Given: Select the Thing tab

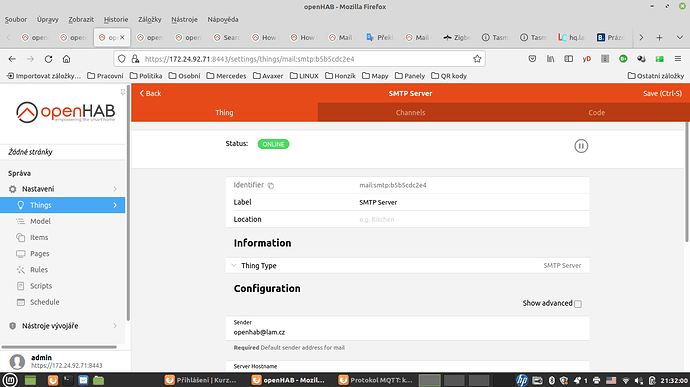Looking at the screenshot, I should [x=224, y=112].
